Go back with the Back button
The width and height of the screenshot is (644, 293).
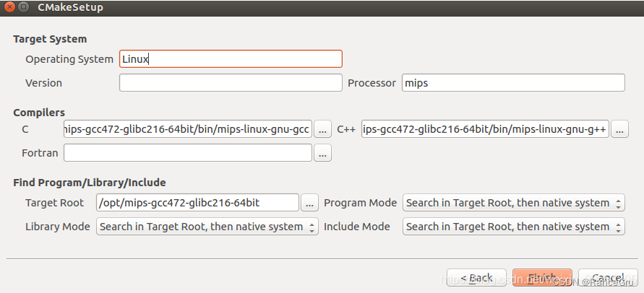click(476, 278)
